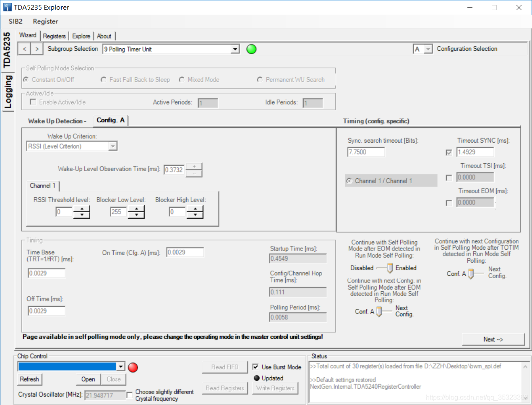Image resolution: width=532 pixels, height=405 pixels.
Task: Select Mixed Mode polling option
Action: [x=182, y=79]
